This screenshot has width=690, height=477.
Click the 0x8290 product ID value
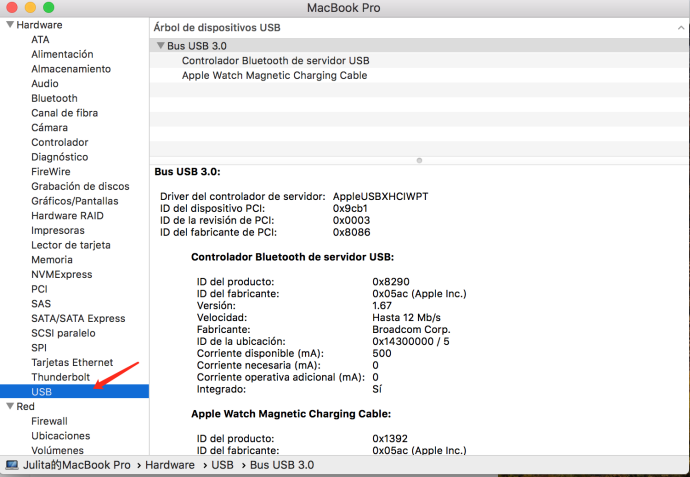tap(391, 282)
